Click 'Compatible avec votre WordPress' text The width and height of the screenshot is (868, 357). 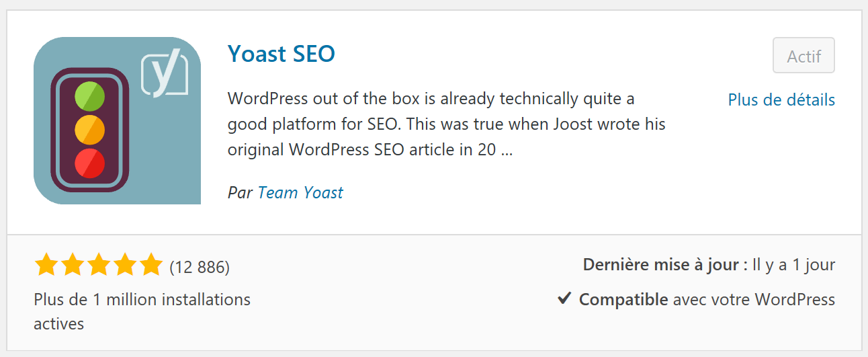(707, 299)
